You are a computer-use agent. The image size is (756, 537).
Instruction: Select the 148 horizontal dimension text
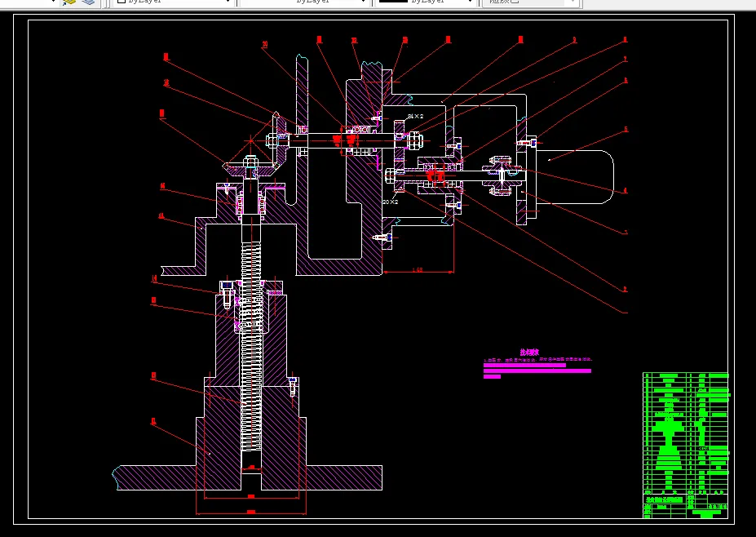click(418, 269)
